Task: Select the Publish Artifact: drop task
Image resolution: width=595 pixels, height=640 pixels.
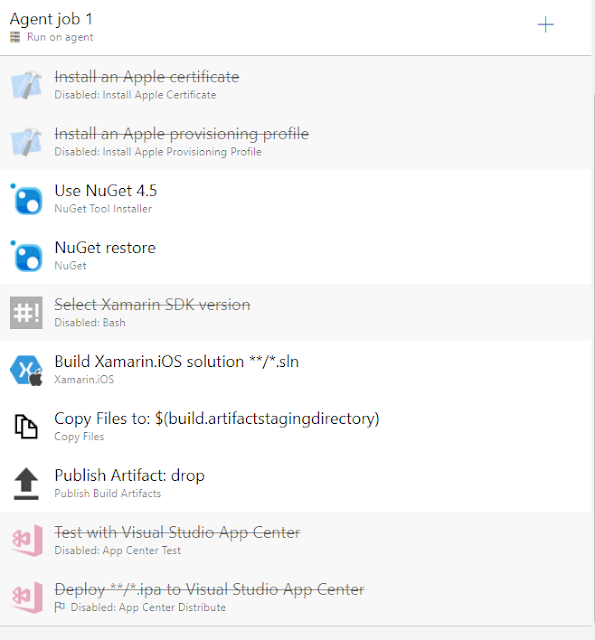Action: (x=295, y=483)
